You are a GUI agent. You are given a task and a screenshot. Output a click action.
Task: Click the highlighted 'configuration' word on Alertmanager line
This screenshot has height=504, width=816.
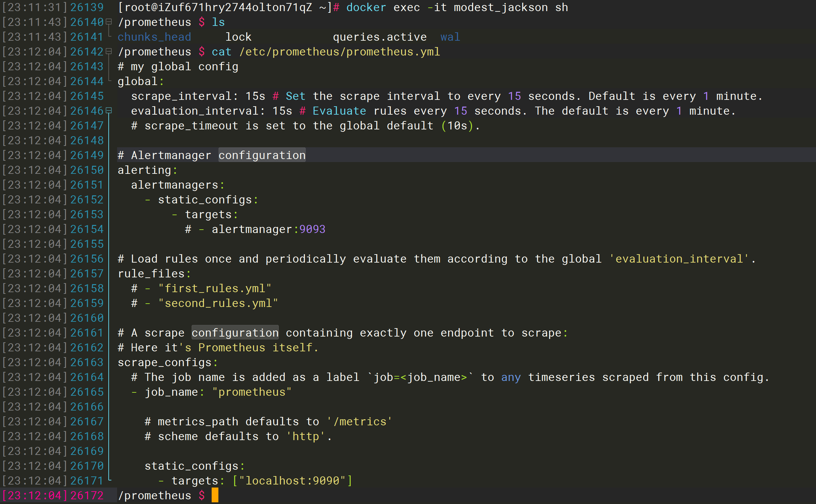[x=262, y=155]
